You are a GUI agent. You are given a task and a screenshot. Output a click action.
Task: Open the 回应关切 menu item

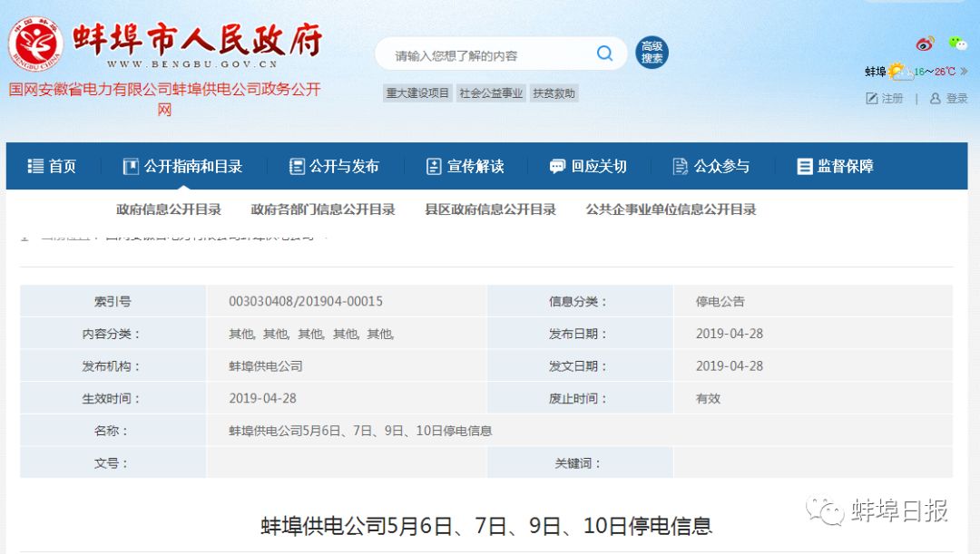[587, 166]
